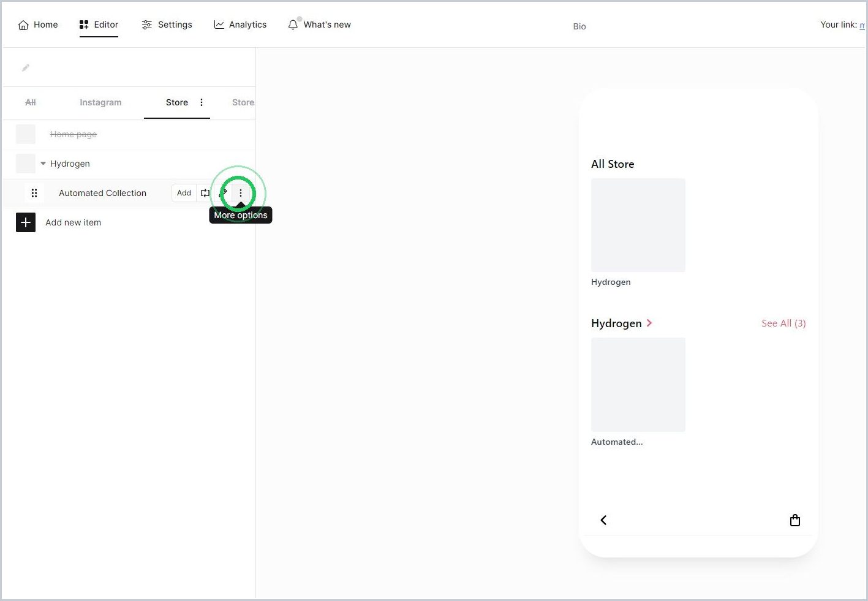Viewport: 868px width, 601px height.
Task: Open the Automated... product card in preview
Action: [x=638, y=385]
